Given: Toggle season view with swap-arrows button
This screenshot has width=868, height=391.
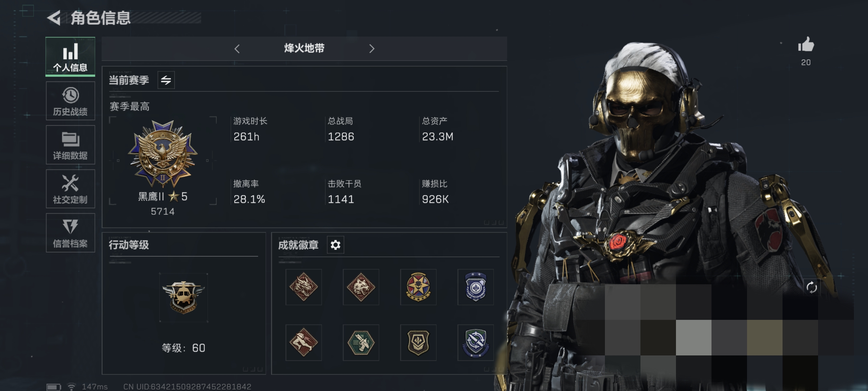Looking at the screenshot, I should (166, 80).
